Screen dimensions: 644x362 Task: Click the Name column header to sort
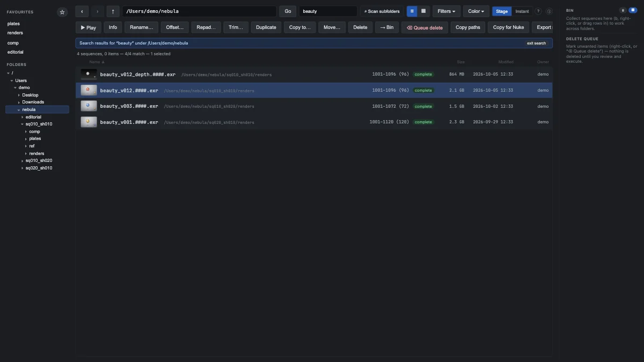(x=97, y=62)
